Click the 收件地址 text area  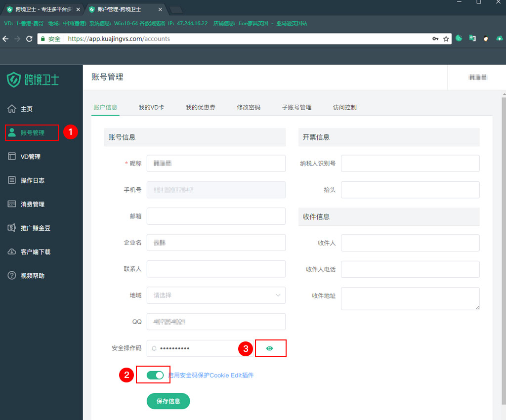point(410,299)
